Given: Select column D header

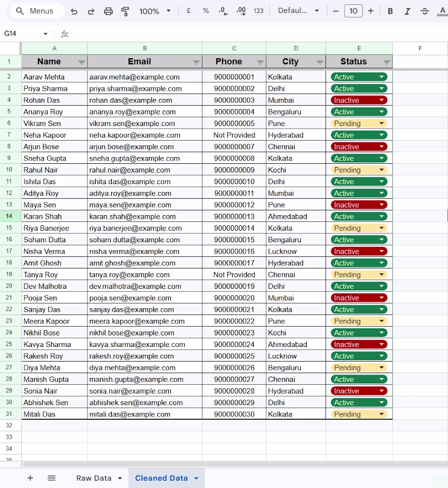Looking at the screenshot, I should [296, 48].
